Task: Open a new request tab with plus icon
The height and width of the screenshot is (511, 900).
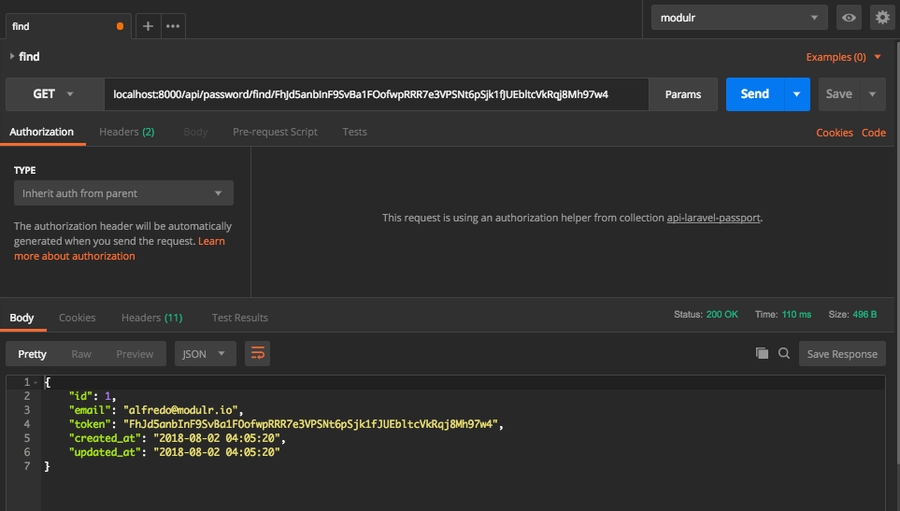Action: coord(148,26)
